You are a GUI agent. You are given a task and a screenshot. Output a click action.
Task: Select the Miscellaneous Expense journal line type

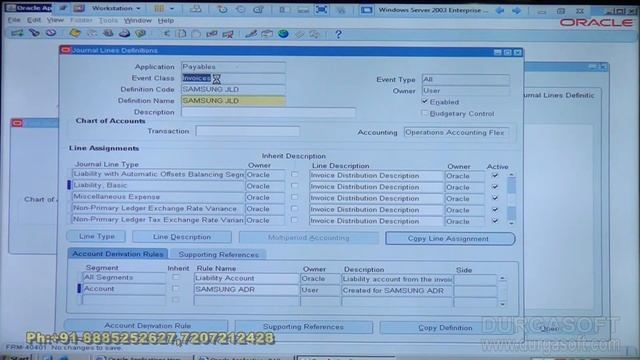pyautogui.click(x=158, y=197)
